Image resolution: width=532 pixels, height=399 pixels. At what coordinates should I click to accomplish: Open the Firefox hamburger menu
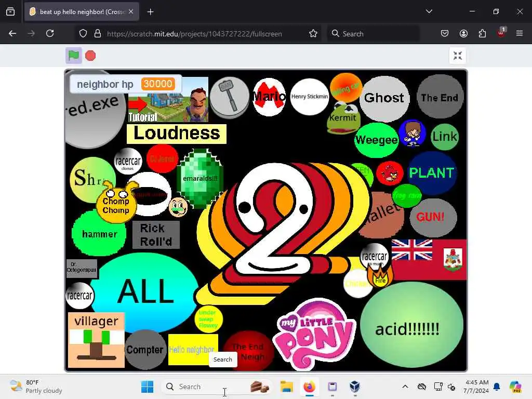(x=520, y=33)
